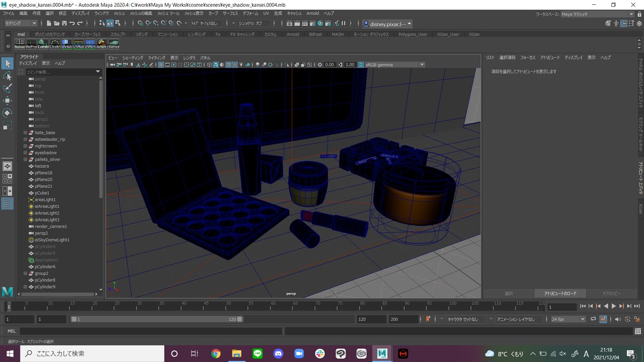
Task: Open the Maya クラシック workspace dropdown
Action: coord(597,14)
